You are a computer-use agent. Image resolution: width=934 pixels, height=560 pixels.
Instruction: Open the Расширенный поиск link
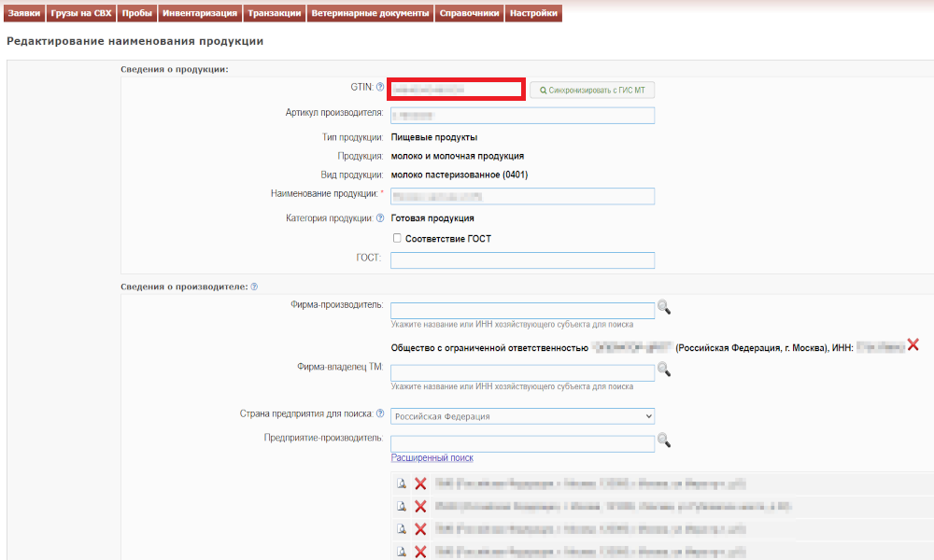[x=432, y=457]
